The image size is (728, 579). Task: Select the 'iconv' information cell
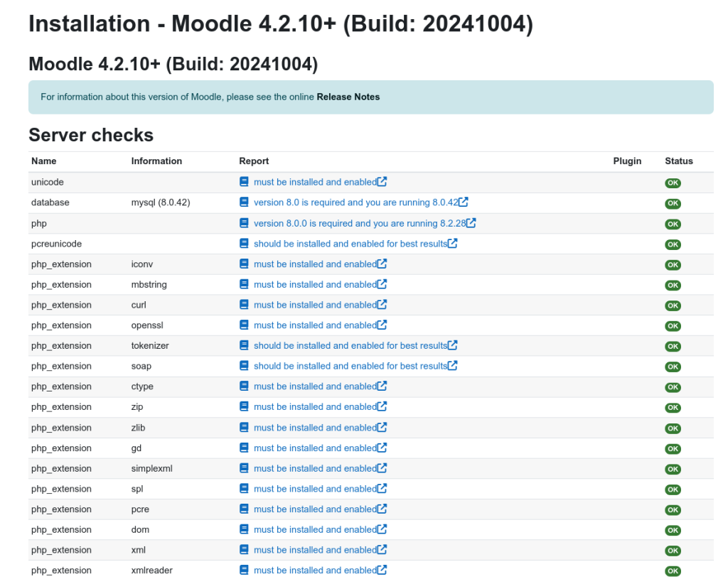(142, 264)
